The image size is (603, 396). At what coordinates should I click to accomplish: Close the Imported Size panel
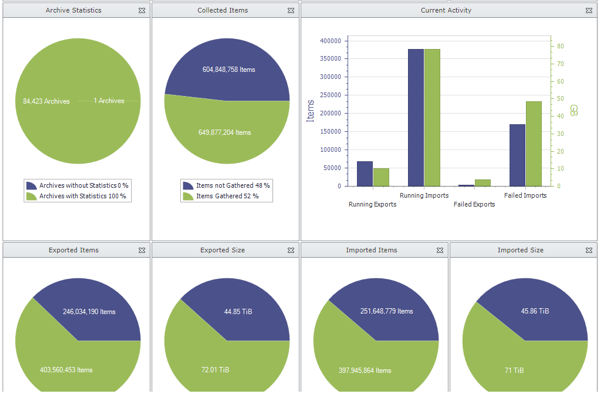(x=589, y=250)
